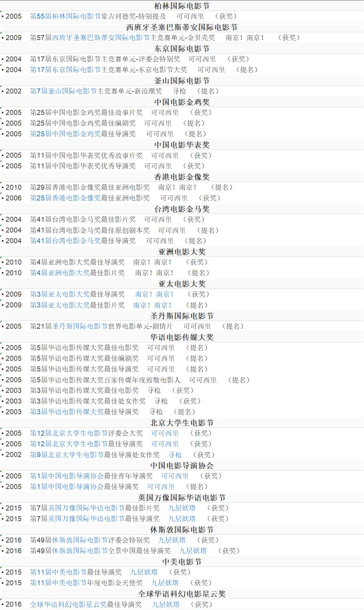The image size is (364, 610).
Task: Click 第1届中国电影导演协会 link in 最佳导演奖 row
Action: click(x=67, y=487)
